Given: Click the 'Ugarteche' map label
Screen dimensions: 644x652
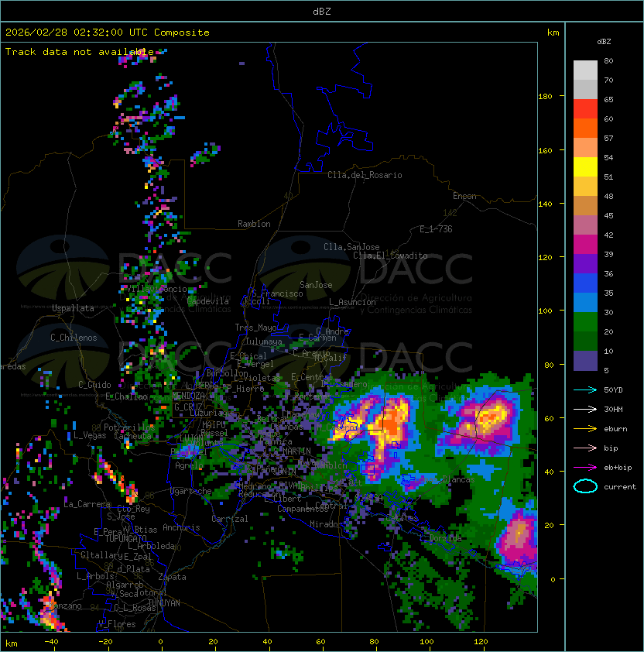Looking at the screenshot, I should click(x=191, y=492).
